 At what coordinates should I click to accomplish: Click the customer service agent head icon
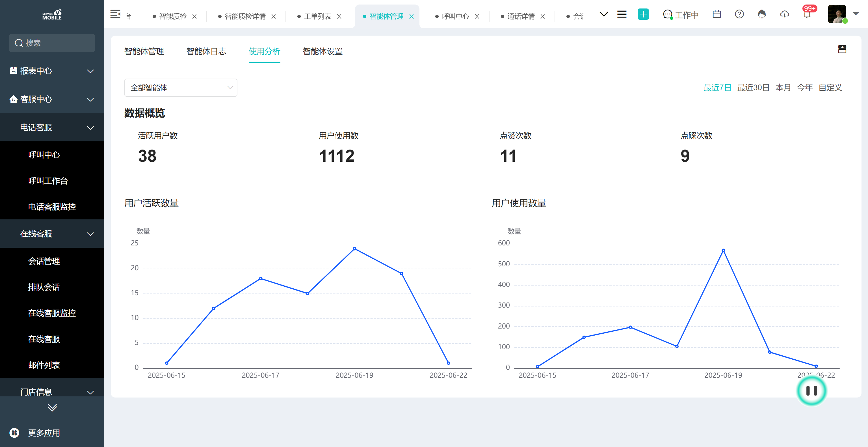click(x=762, y=14)
